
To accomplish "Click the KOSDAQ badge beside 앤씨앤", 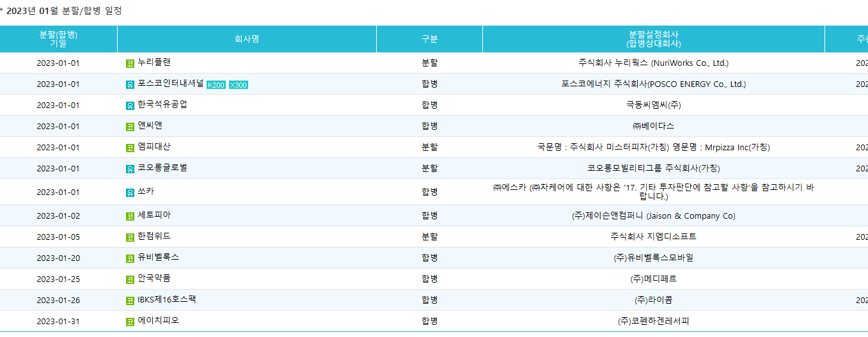I will (x=130, y=127).
